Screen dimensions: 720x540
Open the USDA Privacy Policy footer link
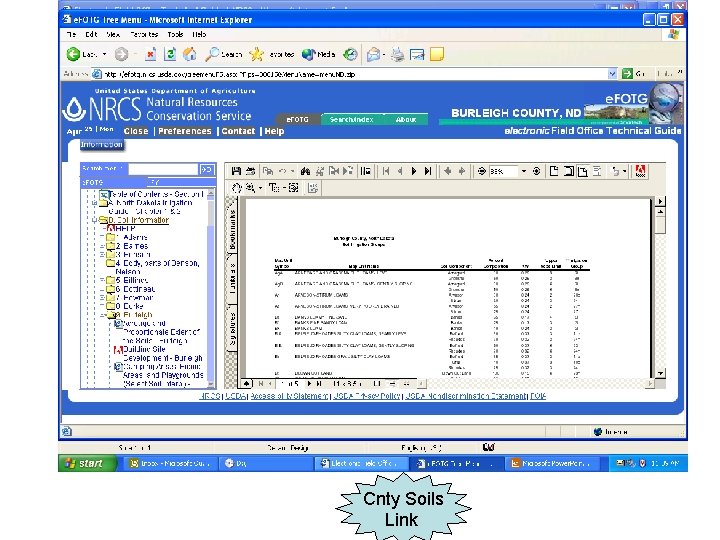click(366, 396)
